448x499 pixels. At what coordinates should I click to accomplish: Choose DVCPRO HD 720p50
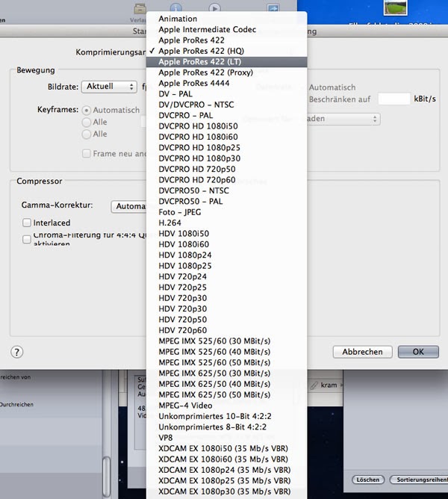tap(226, 169)
